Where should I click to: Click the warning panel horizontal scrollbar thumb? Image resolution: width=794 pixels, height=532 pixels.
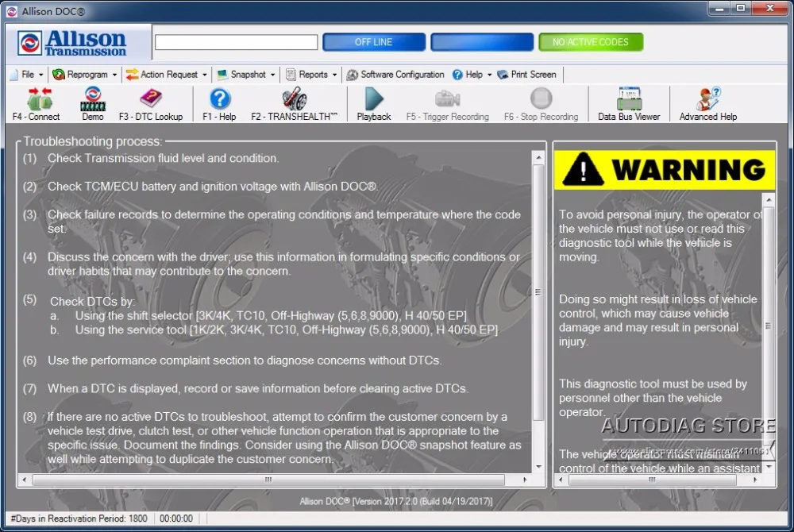pyautogui.click(x=652, y=480)
